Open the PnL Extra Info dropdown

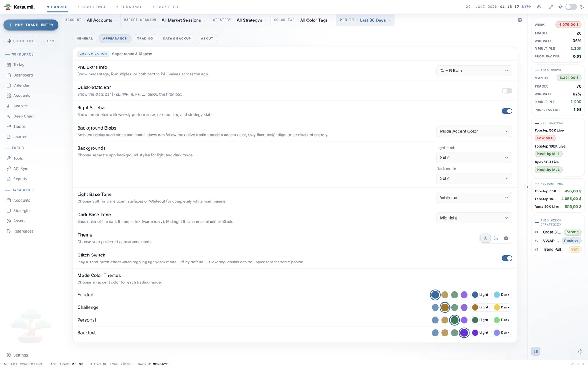click(x=474, y=71)
